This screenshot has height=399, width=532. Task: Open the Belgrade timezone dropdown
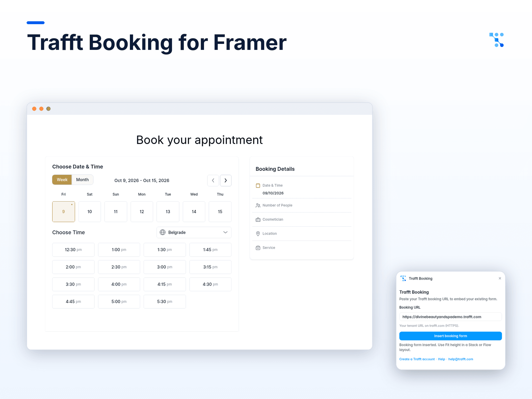tap(194, 232)
